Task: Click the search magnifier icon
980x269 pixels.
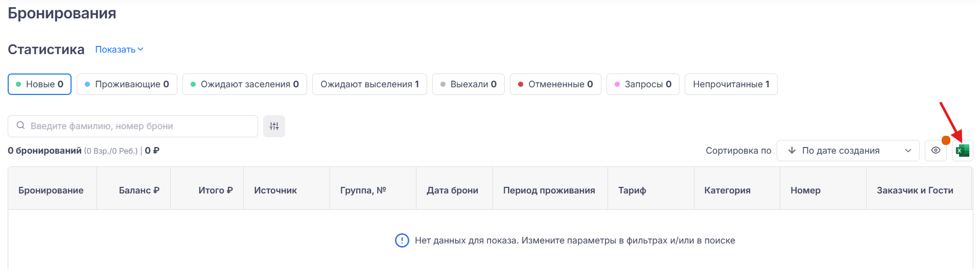Action: pos(20,126)
